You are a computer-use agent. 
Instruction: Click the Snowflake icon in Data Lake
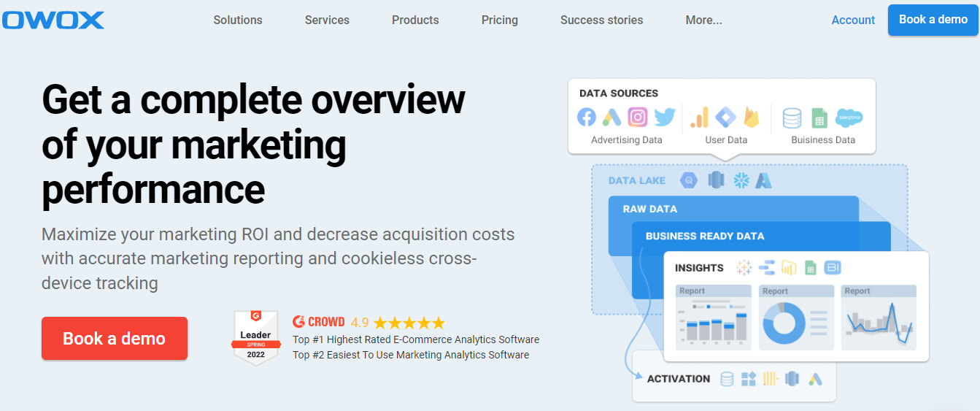pyautogui.click(x=741, y=180)
